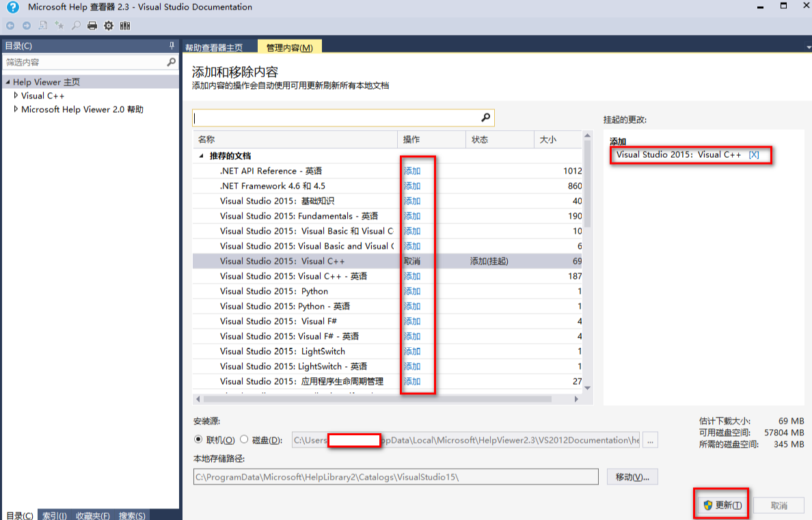Viewport: 812px width, 520px height.
Task: Select Visual Studio 2015: Visual C++ list row
Action: click(388, 261)
